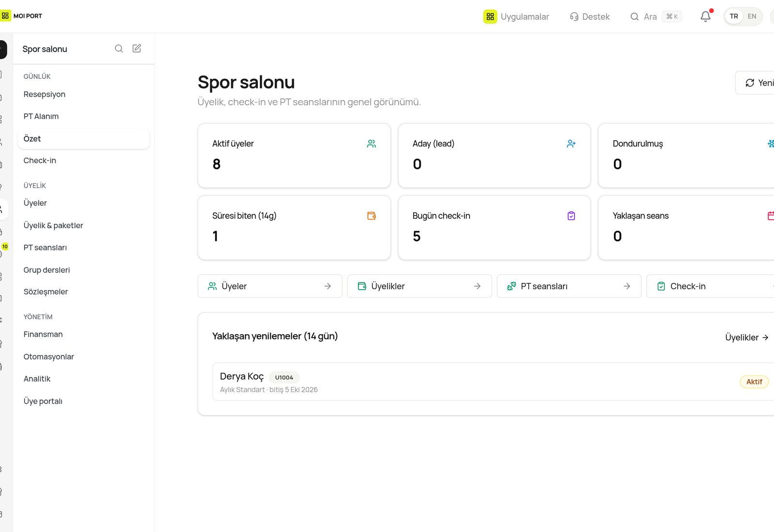Image resolution: width=774 pixels, height=532 pixels.
Task: Open PT seansları in the sidebar
Action: (83, 248)
